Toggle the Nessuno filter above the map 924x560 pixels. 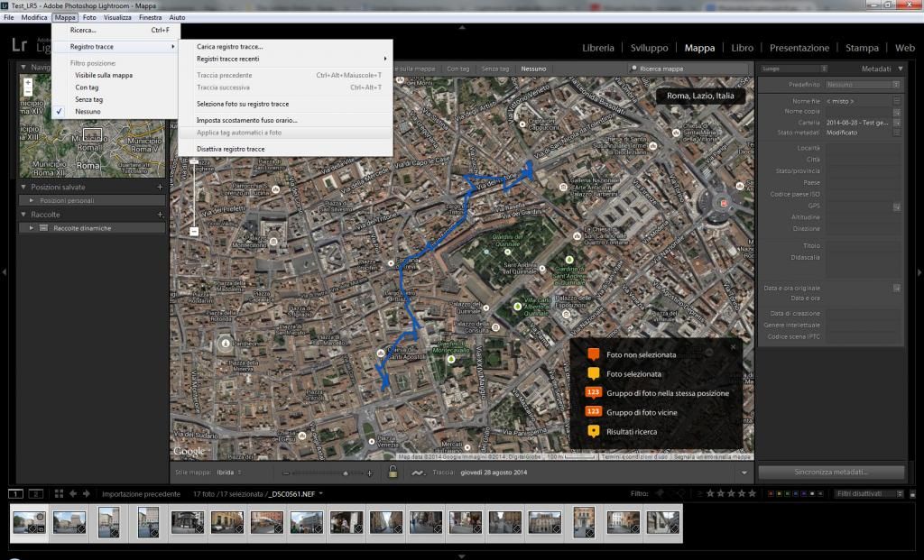tap(533, 69)
